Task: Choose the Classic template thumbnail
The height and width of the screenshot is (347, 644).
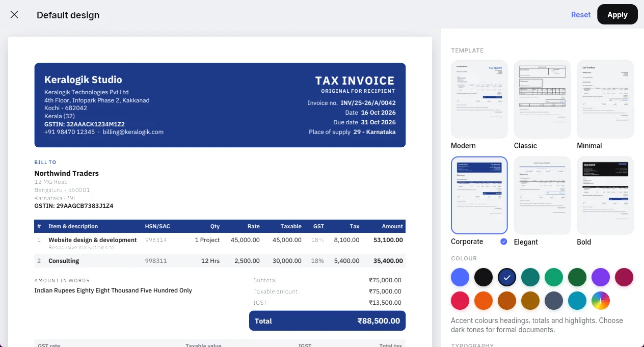Action: [542, 99]
